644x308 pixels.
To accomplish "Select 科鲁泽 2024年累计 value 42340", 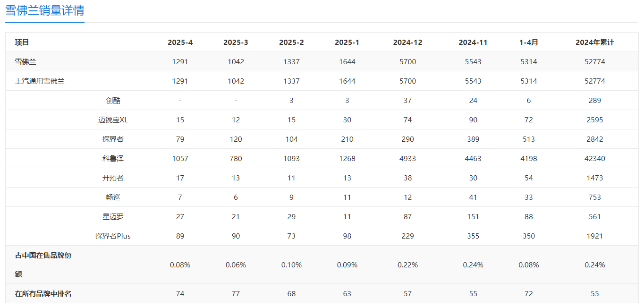I will click(595, 159).
